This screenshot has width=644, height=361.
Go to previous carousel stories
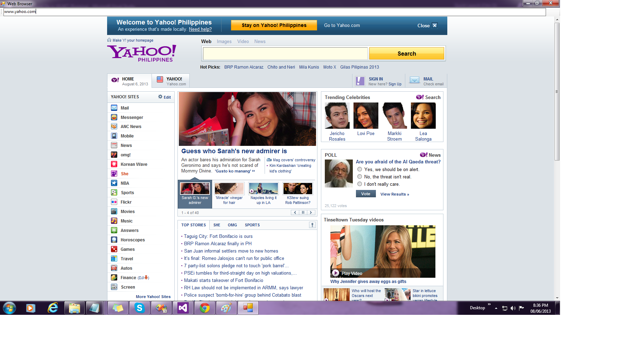coord(295,212)
